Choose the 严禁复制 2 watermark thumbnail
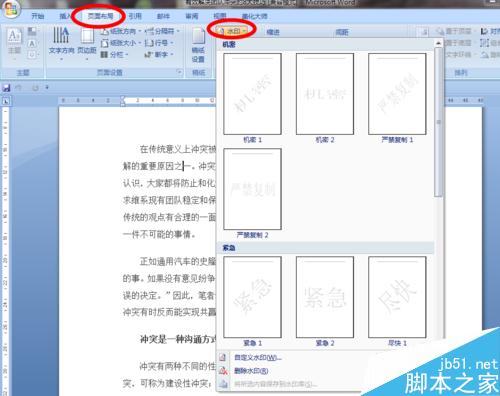This screenshot has height=396, width=500. tap(252, 189)
